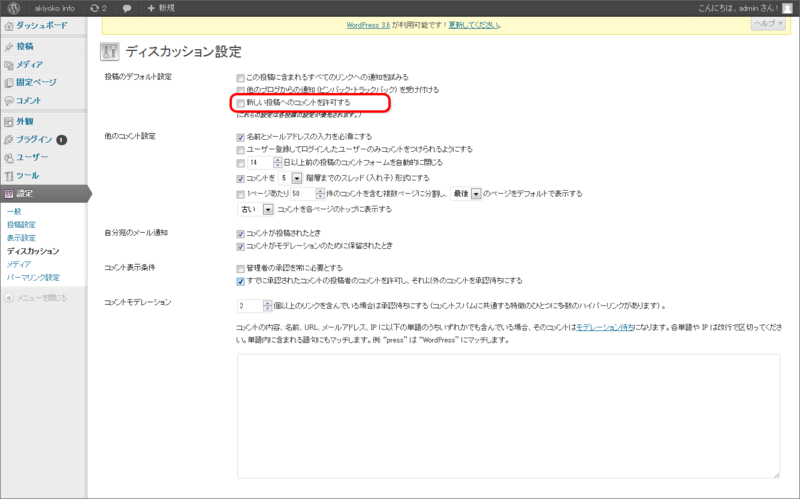Open thread depth dropdown showing 5
Viewport: 800px width, 499px height.
[x=291, y=178]
